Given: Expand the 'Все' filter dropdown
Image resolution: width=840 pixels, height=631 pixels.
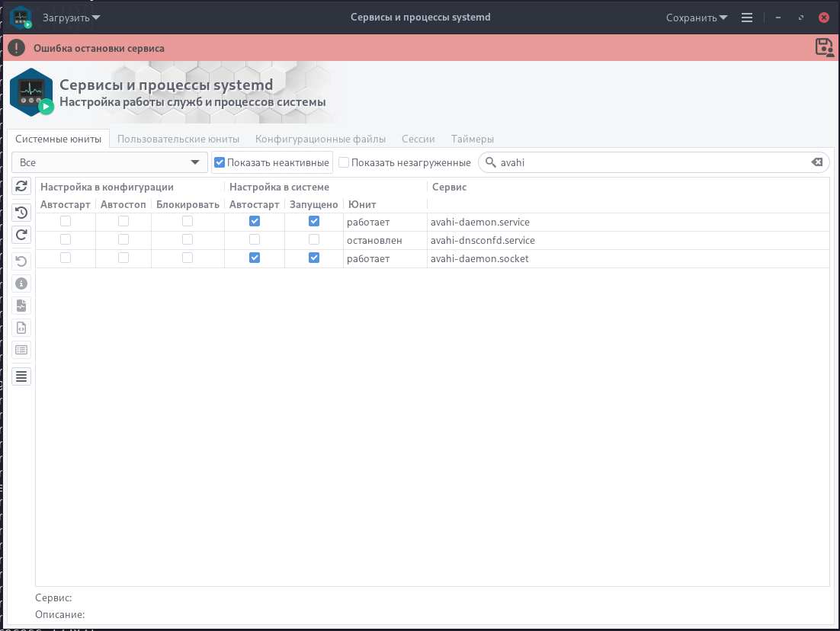Looking at the screenshot, I should tap(110, 162).
